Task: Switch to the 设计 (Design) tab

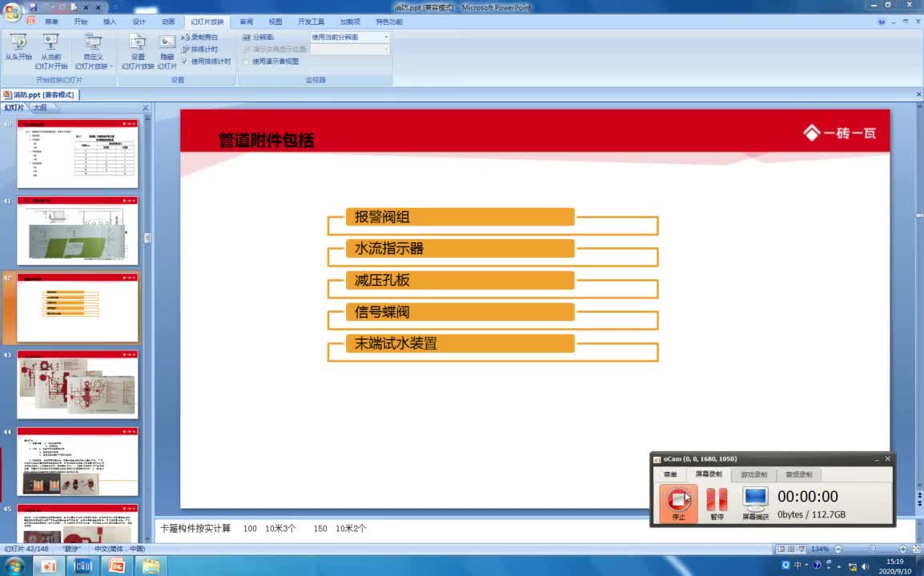Action: pyautogui.click(x=139, y=22)
